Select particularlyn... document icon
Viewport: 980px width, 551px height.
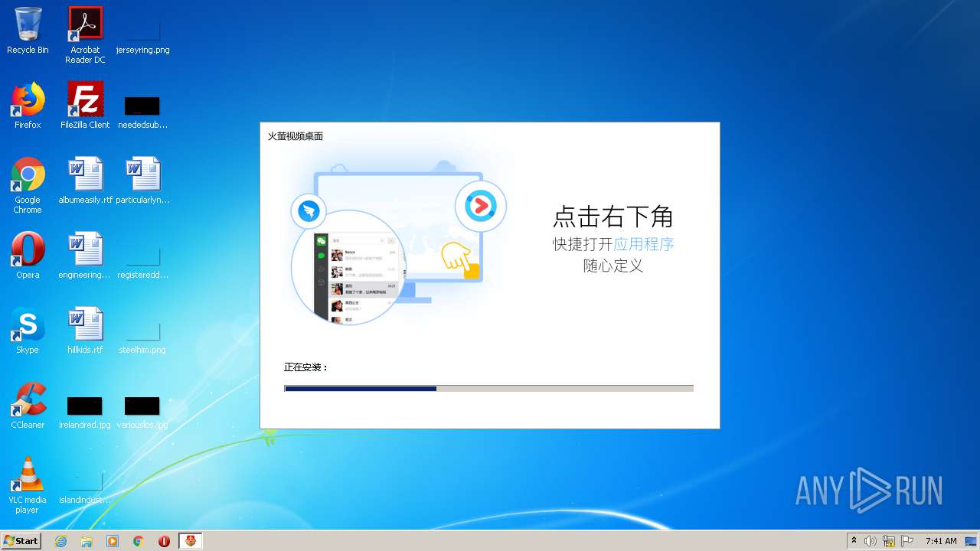(x=142, y=181)
